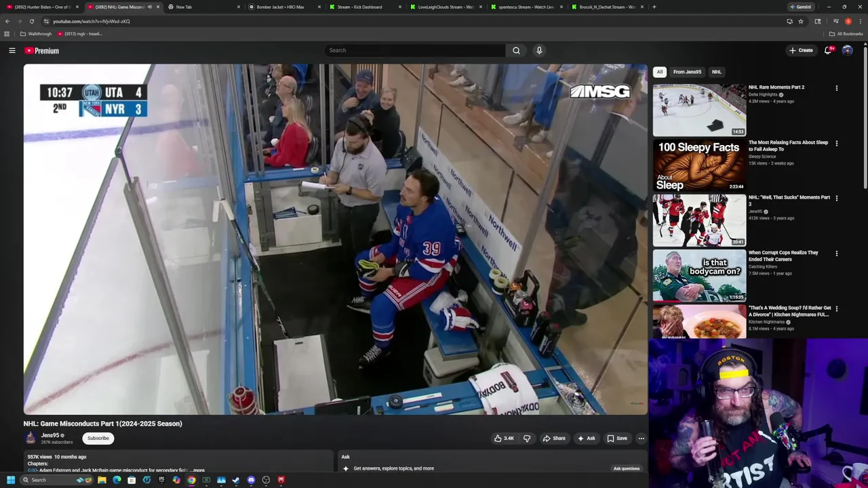Open Corrupt Cops bodycam video thumbnail
Viewport: 868px width, 488px height.
tap(699, 275)
